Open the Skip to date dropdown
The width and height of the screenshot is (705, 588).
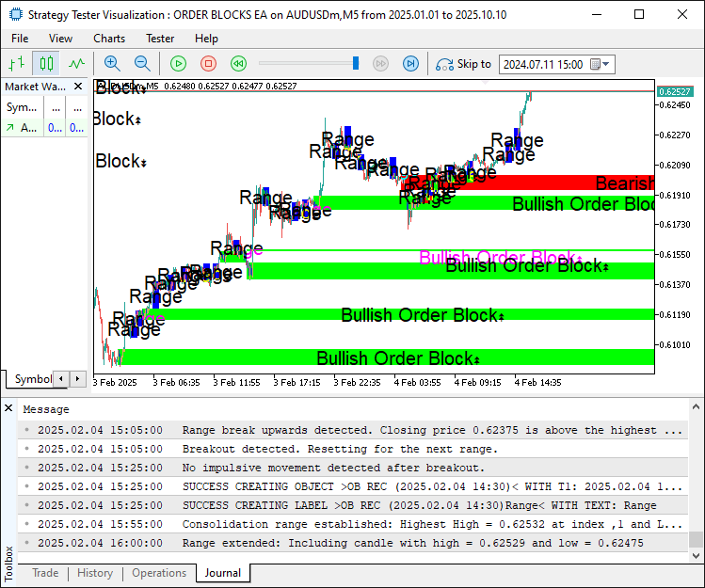pos(606,65)
